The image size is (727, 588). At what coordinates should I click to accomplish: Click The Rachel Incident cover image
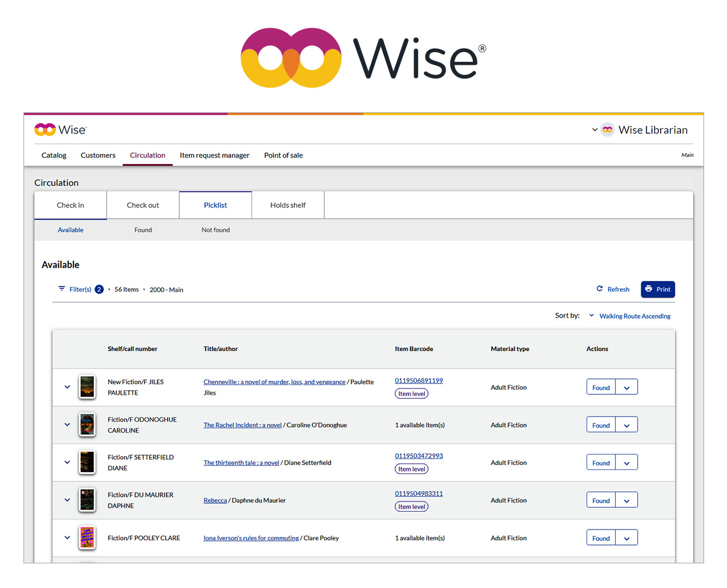[87, 425]
